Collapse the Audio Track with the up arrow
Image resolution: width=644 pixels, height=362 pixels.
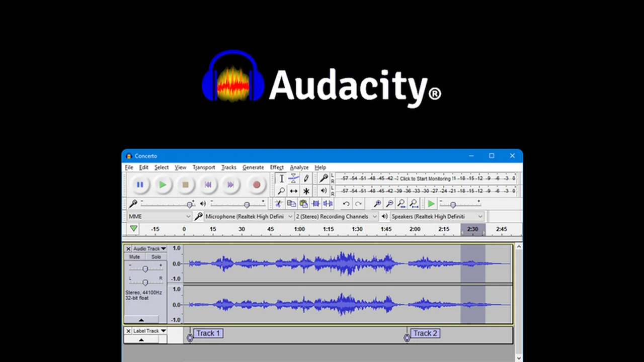point(141,320)
